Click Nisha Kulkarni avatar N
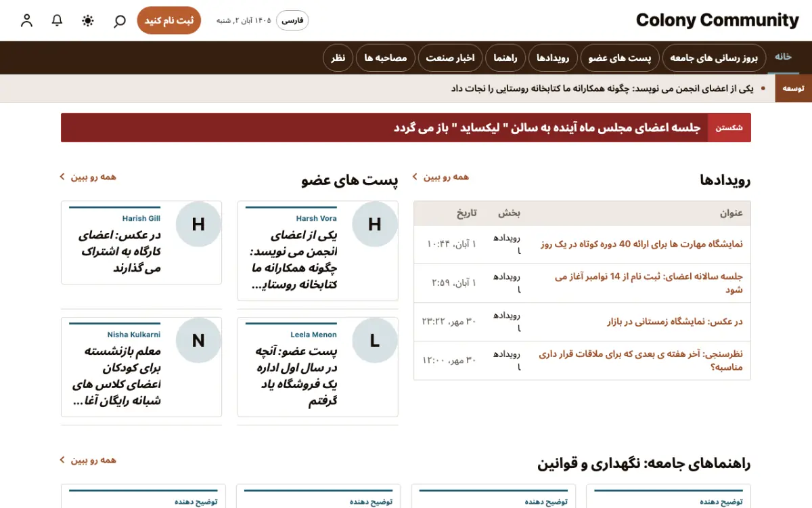Image resolution: width=812 pixels, height=508 pixels. [x=198, y=341]
